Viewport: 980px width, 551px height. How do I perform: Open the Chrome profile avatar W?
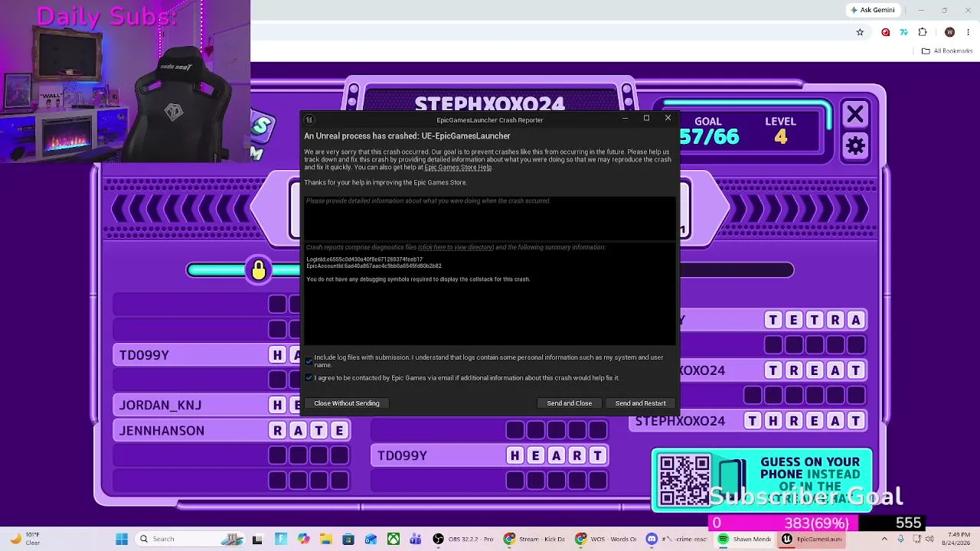pyautogui.click(x=950, y=32)
